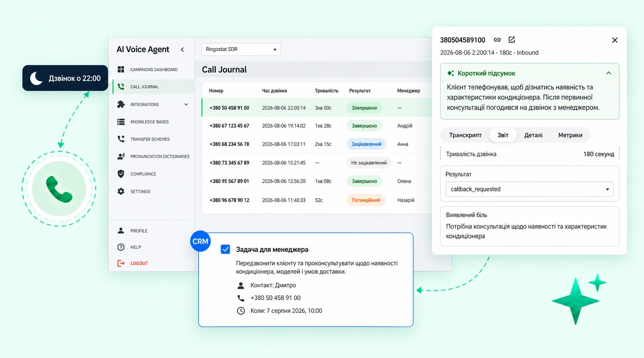
Task: Open call in new window icon
Action: [x=512, y=40]
